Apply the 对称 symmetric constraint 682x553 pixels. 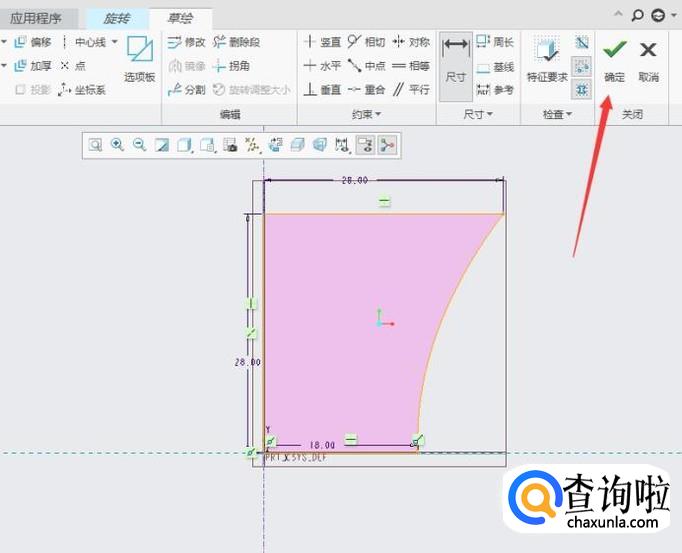[x=411, y=42]
